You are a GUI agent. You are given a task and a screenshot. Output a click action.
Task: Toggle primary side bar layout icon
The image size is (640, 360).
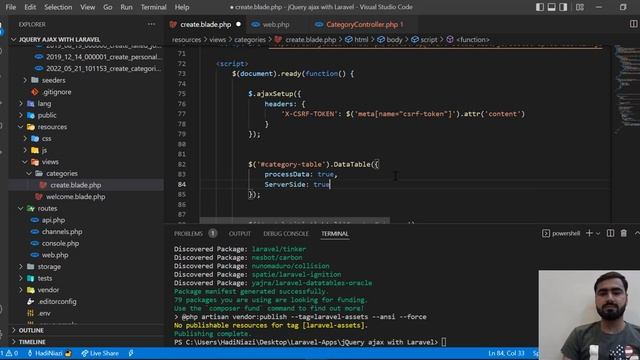(x=540, y=7)
